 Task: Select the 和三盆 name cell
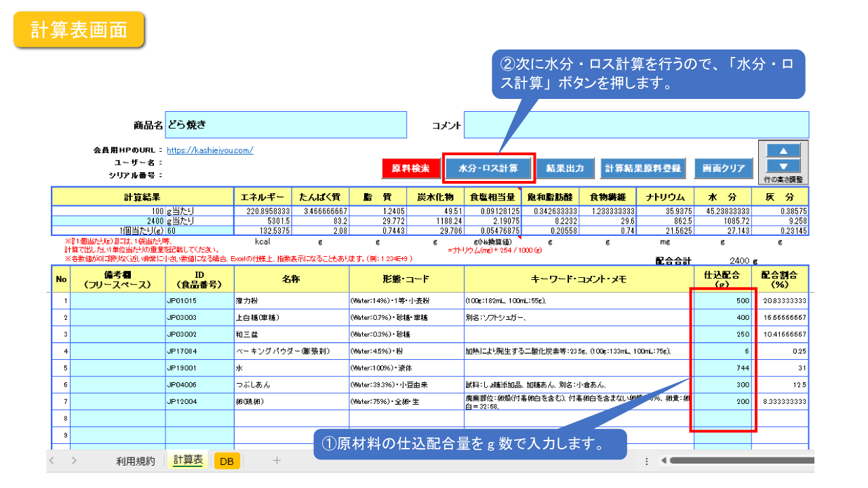pos(292,334)
